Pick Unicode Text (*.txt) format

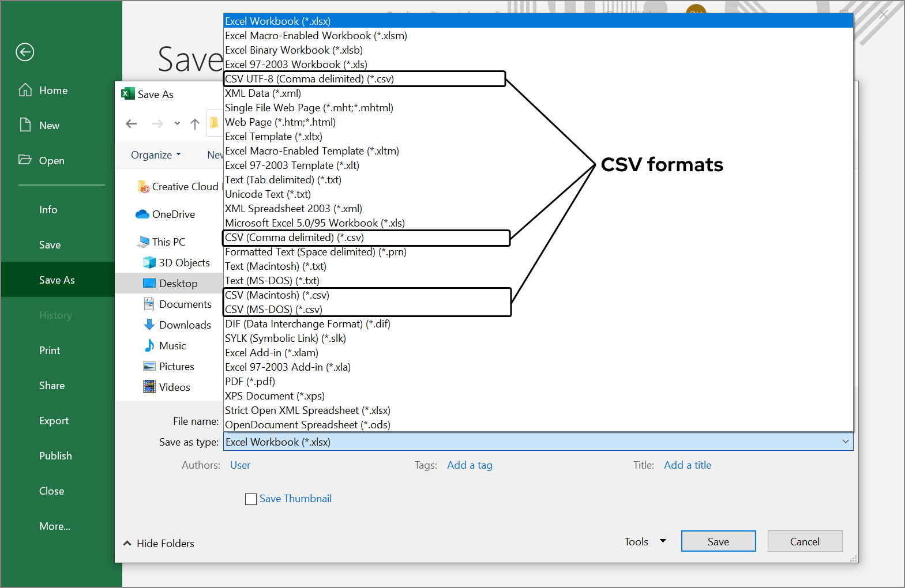click(538, 194)
